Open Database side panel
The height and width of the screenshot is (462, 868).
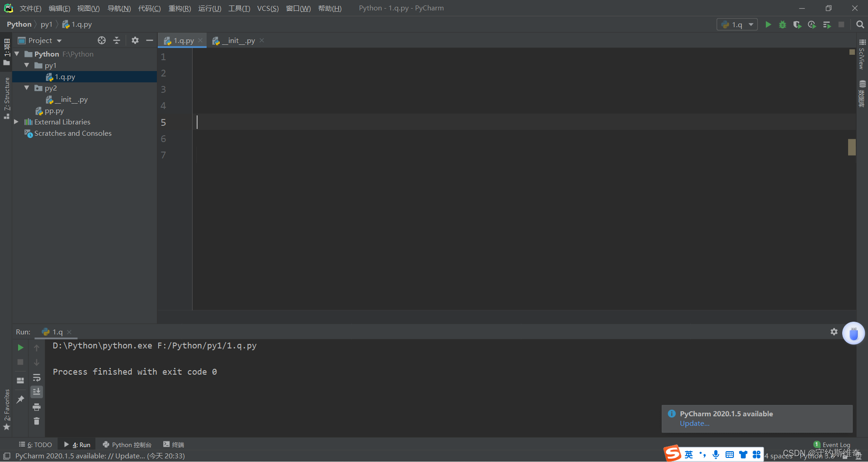coord(862,94)
